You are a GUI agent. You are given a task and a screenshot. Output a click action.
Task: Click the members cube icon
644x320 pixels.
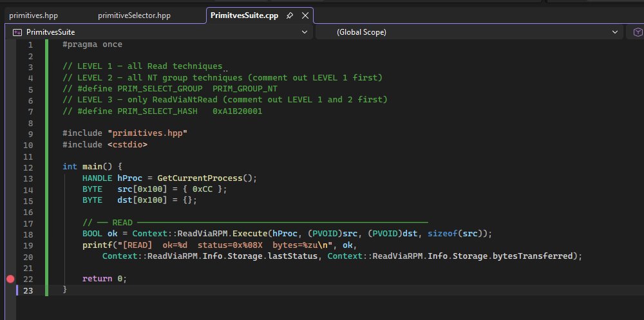pos(638,32)
